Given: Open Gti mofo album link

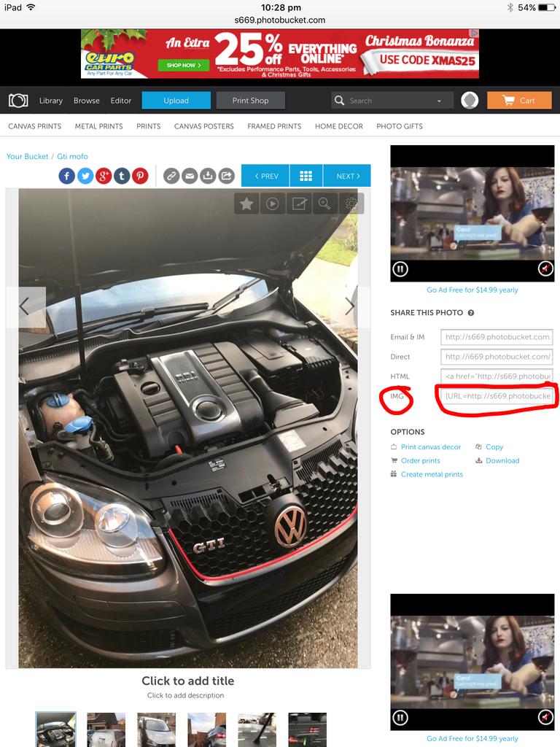Looking at the screenshot, I should click(72, 156).
